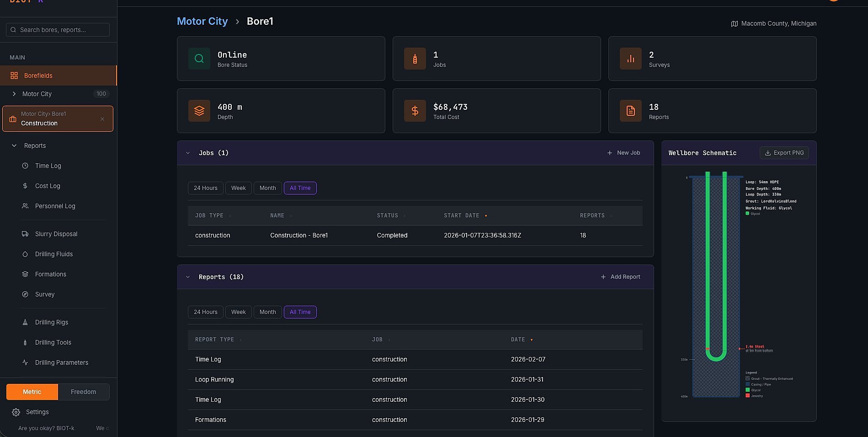Click the Reports document icon card
Image resolution: width=868 pixels, height=437 pixels.
pos(630,111)
